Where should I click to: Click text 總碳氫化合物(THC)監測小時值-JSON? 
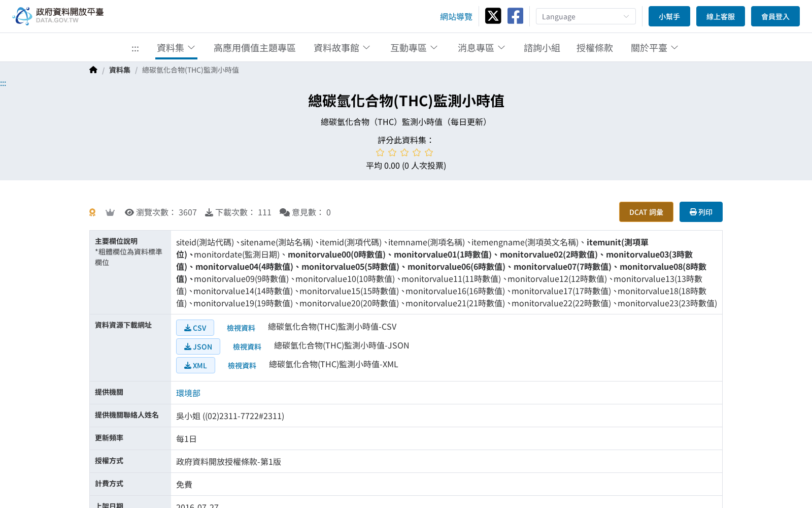342,345
